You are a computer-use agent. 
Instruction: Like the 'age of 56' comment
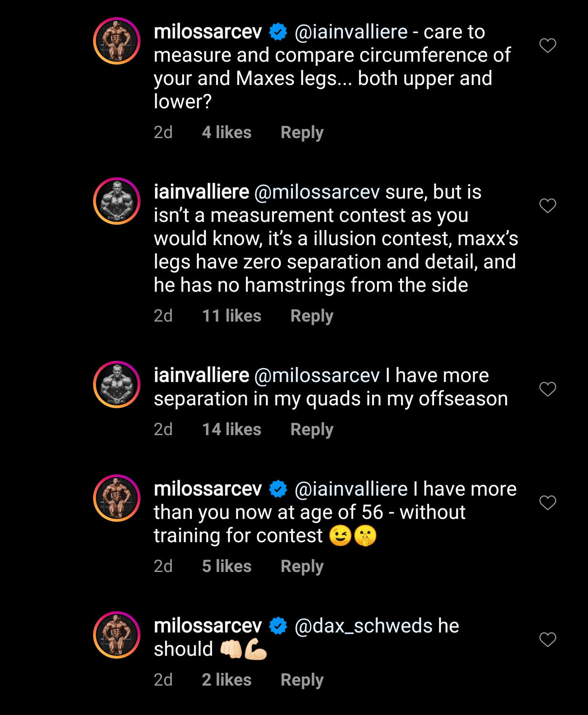click(x=548, y=503)
